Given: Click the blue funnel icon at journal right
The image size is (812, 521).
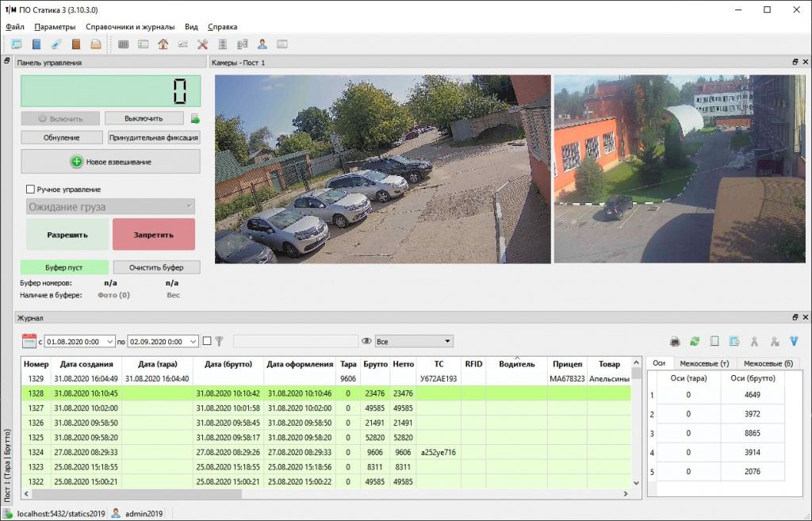Looking at the screenshot, I should tap(794, 342).
